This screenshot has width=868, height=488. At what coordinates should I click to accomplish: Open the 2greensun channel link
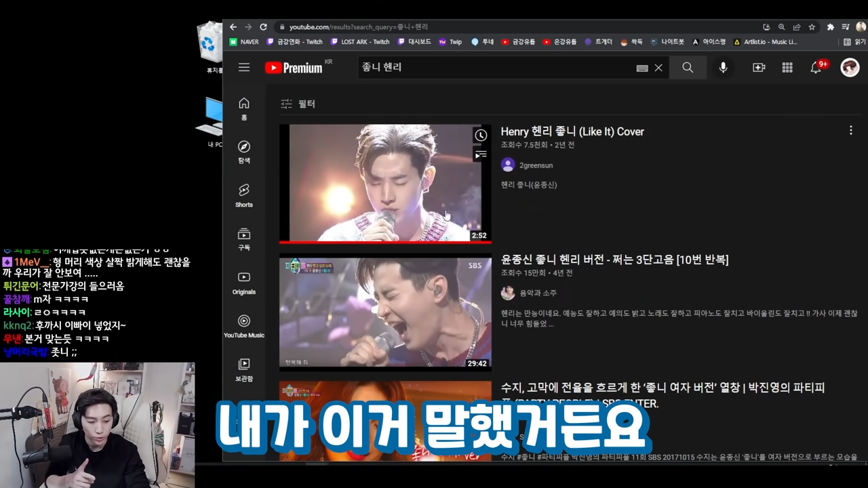[x=536, y=165]
